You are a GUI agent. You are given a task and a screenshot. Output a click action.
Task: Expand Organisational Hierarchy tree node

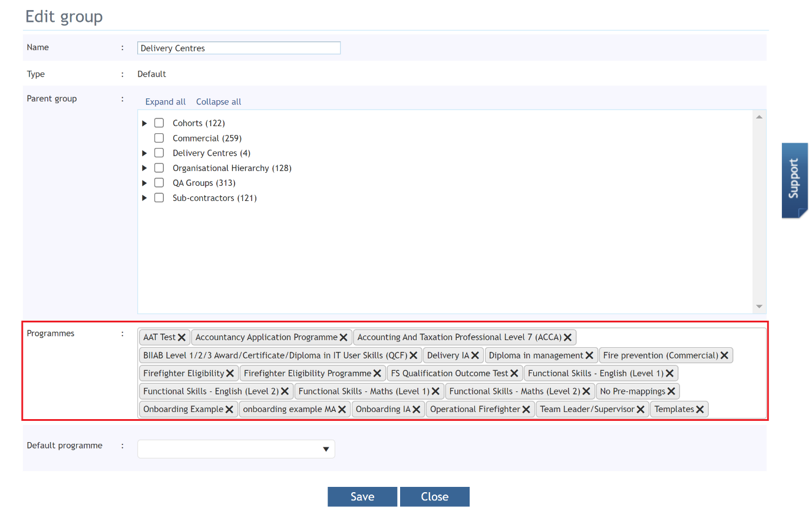(144, 168)
